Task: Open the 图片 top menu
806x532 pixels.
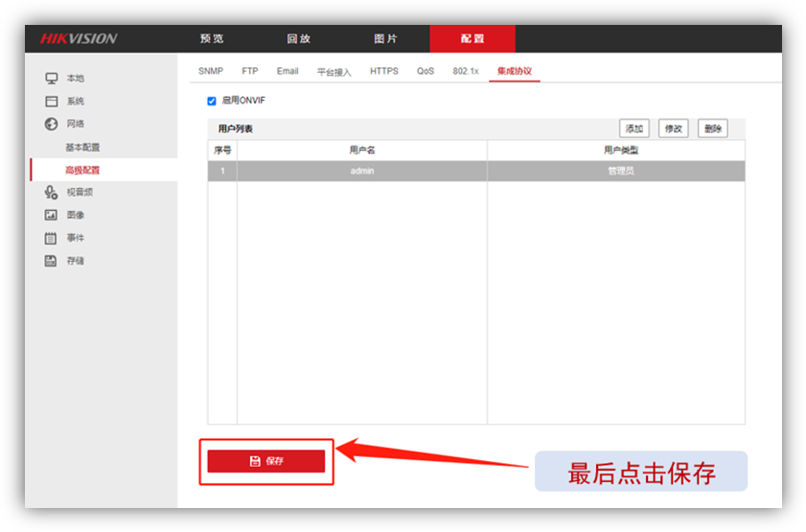Action: coord(385,38)
